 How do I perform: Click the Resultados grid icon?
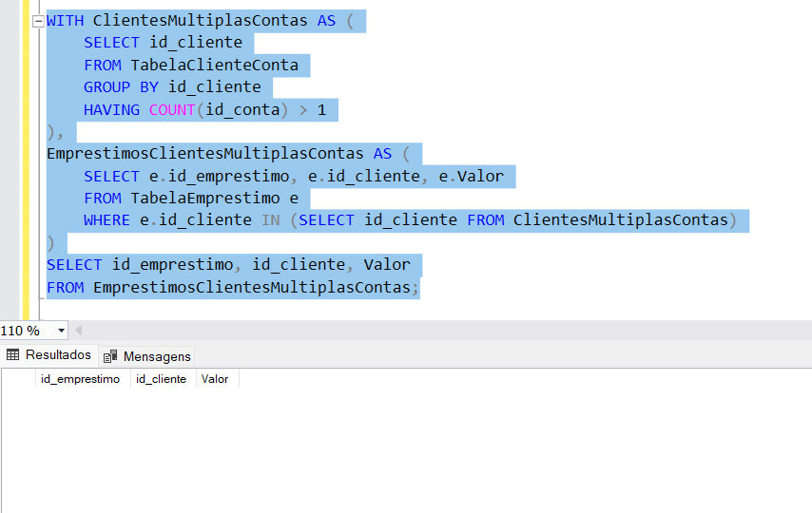pos(13,355)
